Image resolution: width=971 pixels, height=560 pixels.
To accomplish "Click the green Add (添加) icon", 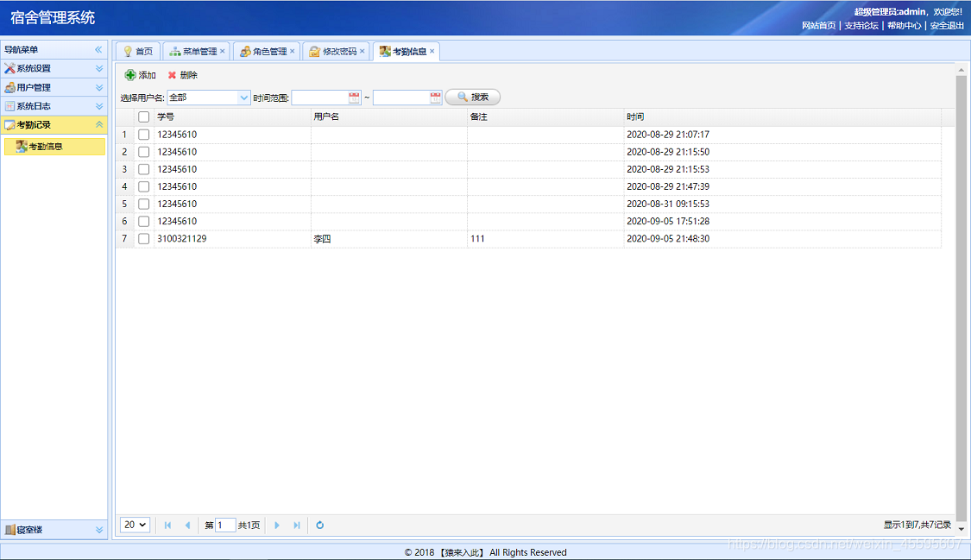I will [130, 75].
